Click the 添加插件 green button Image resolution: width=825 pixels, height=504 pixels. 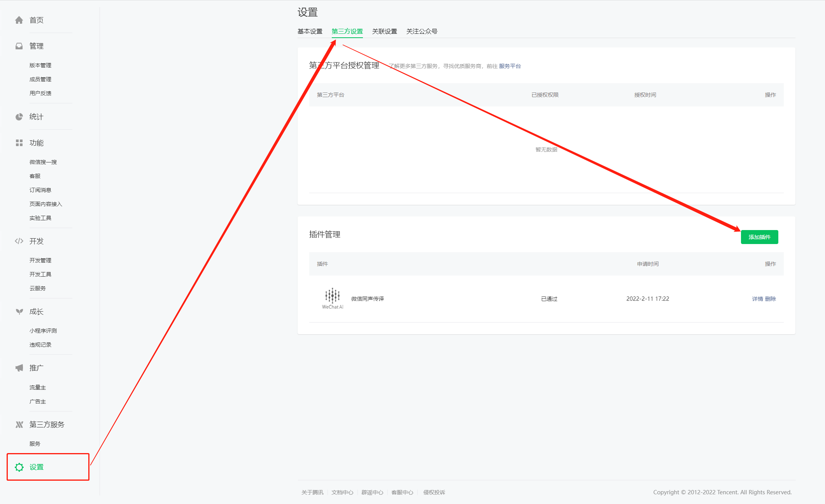tap(760, 237)
